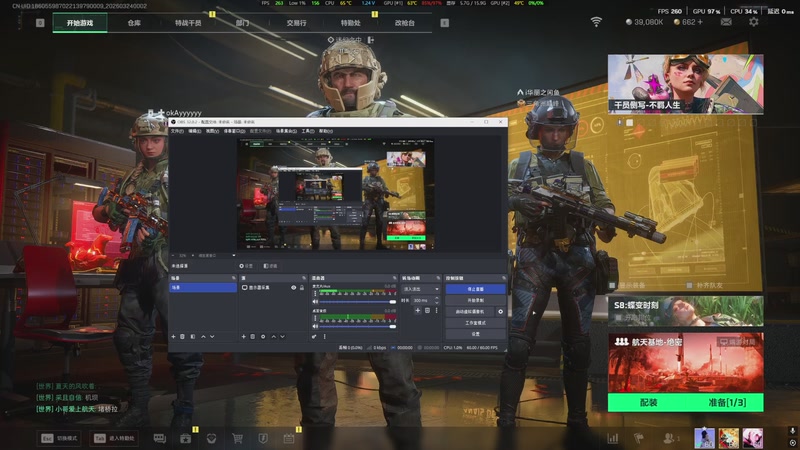Click the Esc 切换模式 button

[60, 438]
